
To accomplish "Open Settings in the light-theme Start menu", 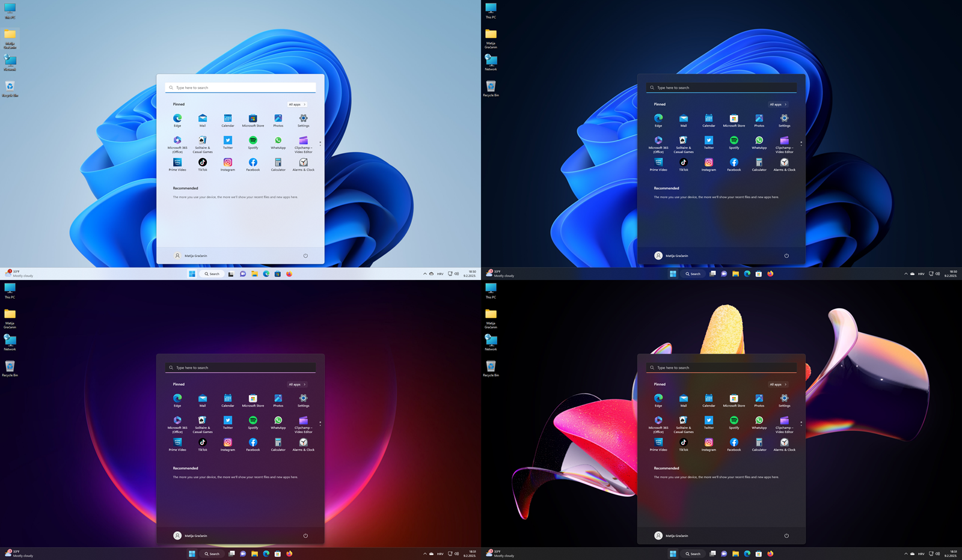I will pos(303,120).
